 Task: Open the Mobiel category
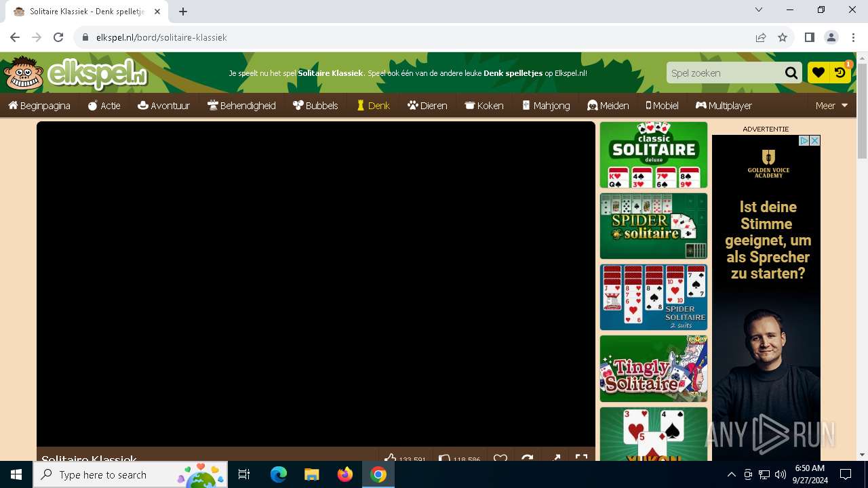click(x=663, y=106)
